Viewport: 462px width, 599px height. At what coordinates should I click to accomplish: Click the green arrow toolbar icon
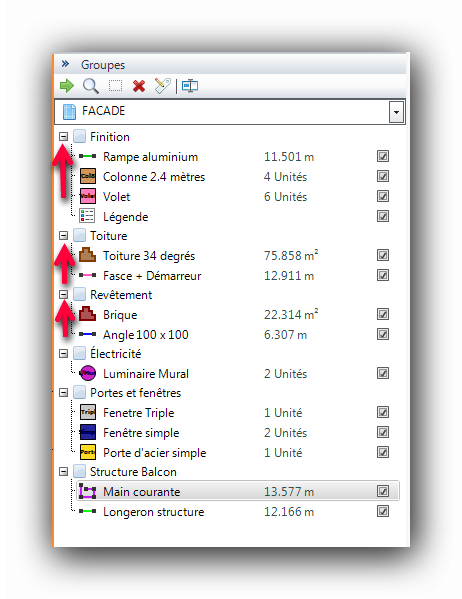pyautogui.click(x=67, y=86)
